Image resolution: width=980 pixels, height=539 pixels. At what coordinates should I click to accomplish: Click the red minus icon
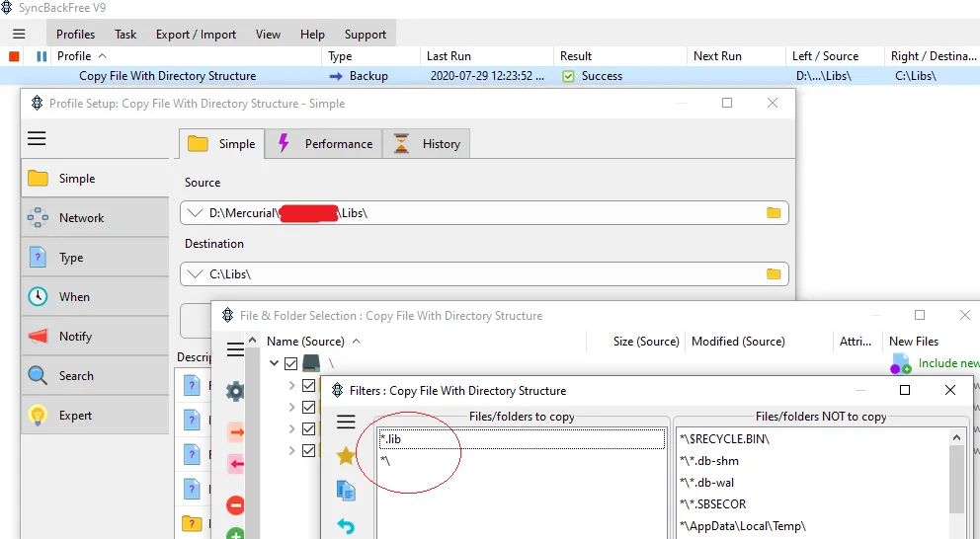coord(235,505)
